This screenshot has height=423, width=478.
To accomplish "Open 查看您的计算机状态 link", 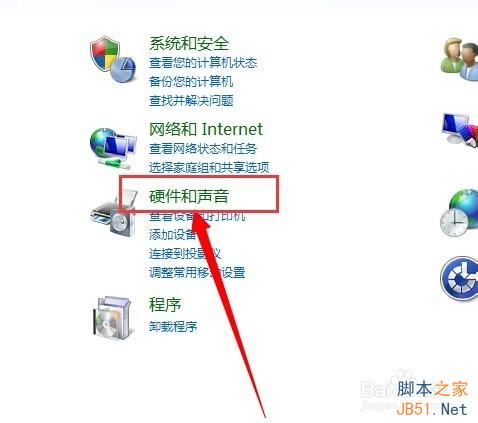I will [x=203, y=63].
